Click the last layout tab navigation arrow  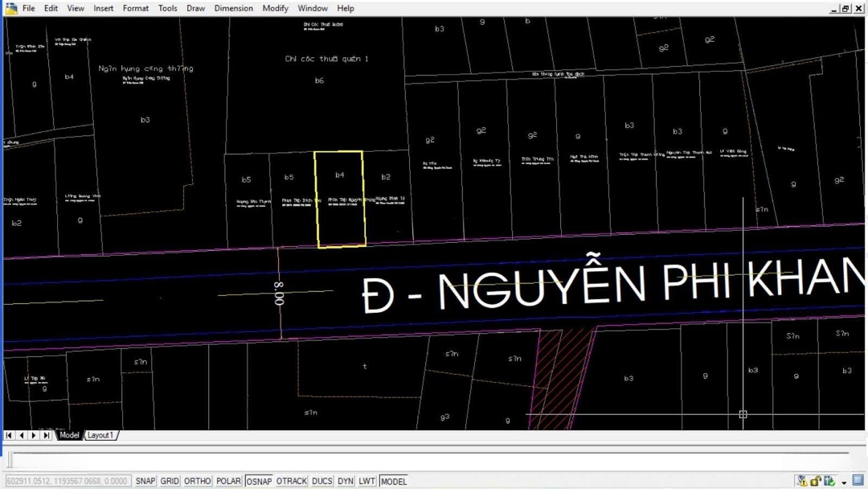(x=47, y=435)
